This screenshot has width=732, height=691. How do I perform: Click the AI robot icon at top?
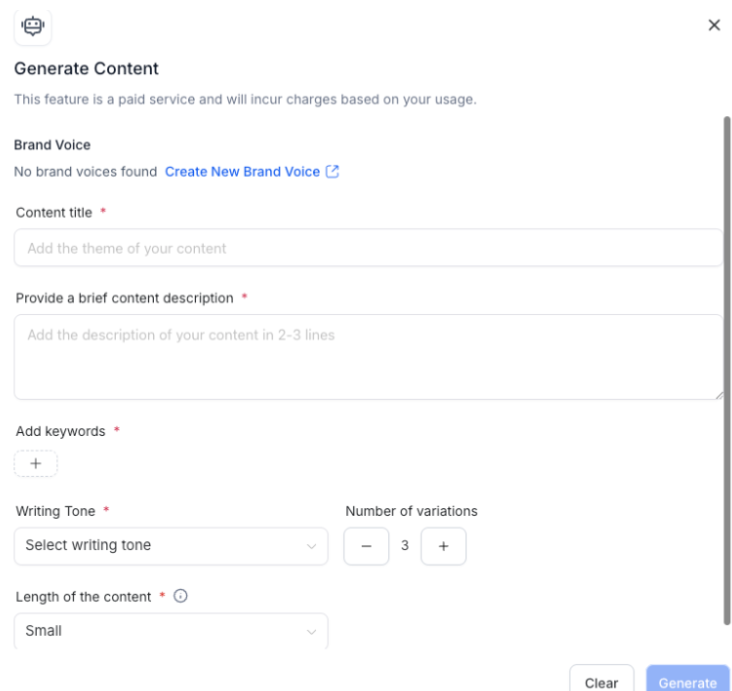pyautogui.click(x=33, y=26)
